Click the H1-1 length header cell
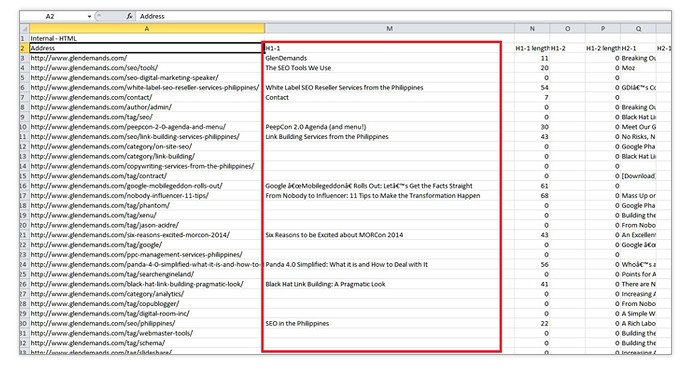The width and height of the screenshot is (700, 369). click(532, 48)
